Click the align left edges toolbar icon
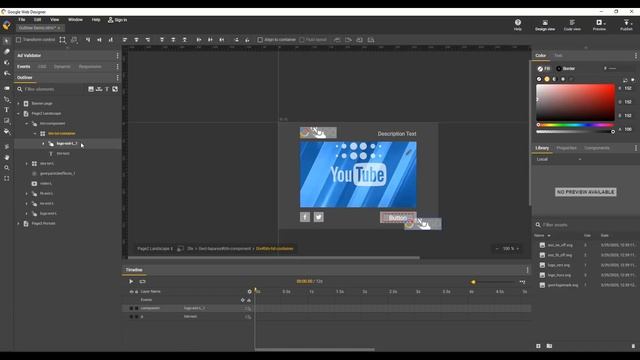This screenshot has width=640, height=360. (125, 40)
